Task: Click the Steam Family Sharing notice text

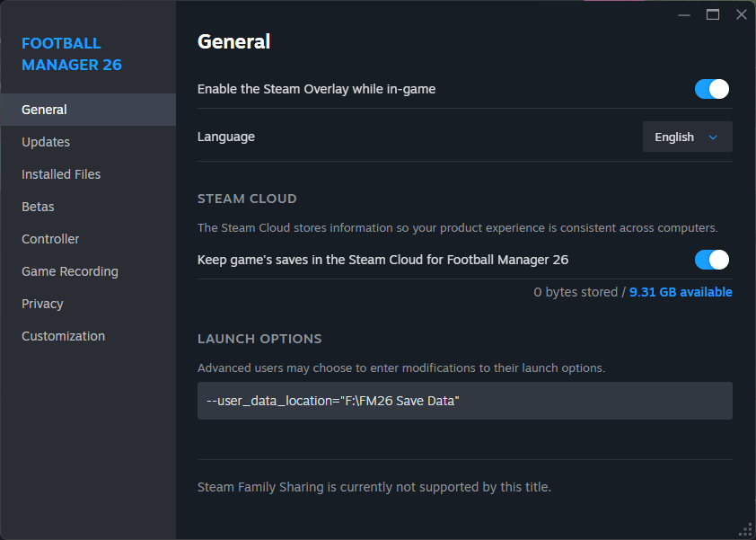Action: [x=374, y=487]
